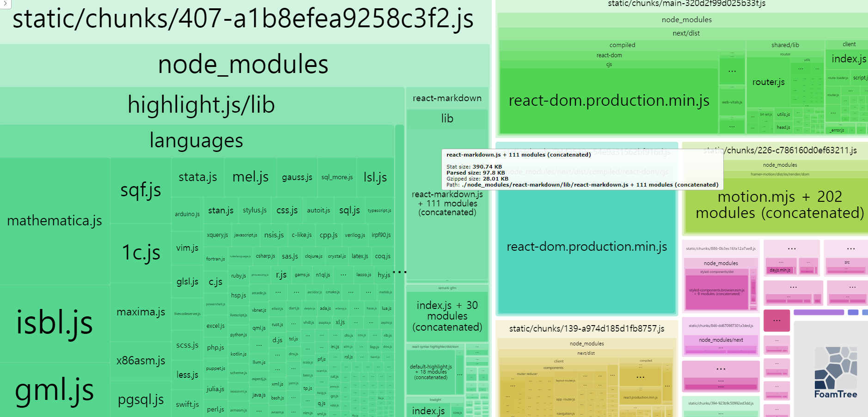Screen dimensions: 868x417
Task: Select the javascript.js module cell
Action: tap(245, 235)
